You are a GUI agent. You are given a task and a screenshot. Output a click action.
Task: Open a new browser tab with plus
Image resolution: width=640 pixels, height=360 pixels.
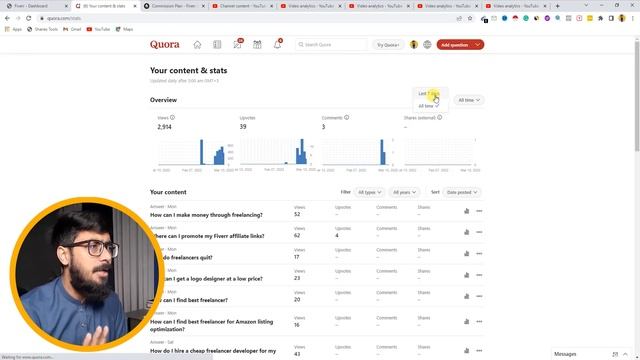558,6
